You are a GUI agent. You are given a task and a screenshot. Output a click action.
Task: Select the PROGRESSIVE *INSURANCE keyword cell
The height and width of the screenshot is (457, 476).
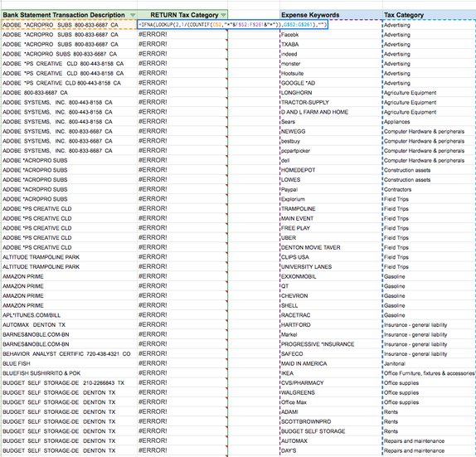(331, 344)
